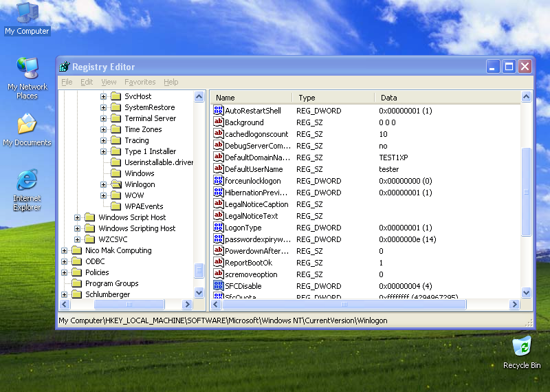Click the TEST1XP data value
The width and height of the screenshot is (550, 392).
[x=393, y=157]
